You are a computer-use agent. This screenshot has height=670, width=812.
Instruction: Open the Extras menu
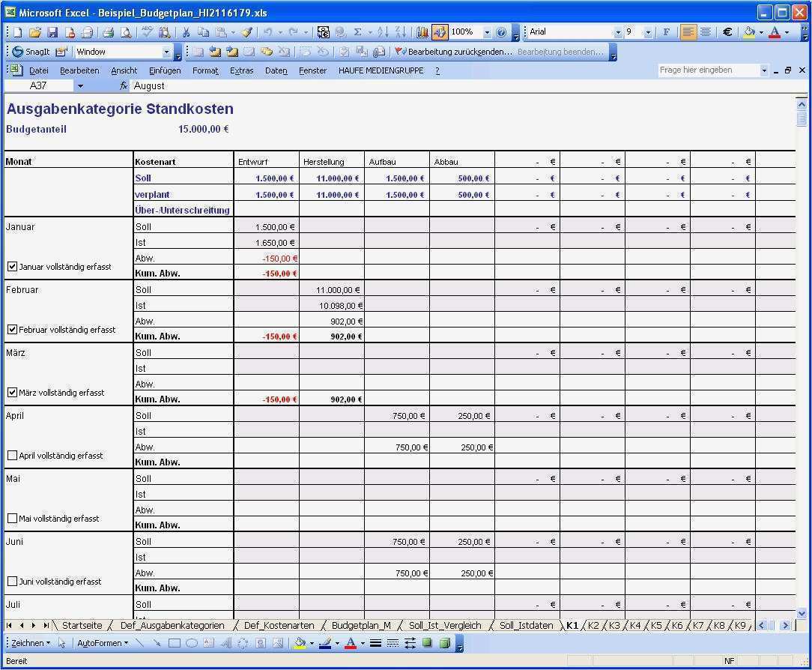pyautogui.click(x=241, y=70)
